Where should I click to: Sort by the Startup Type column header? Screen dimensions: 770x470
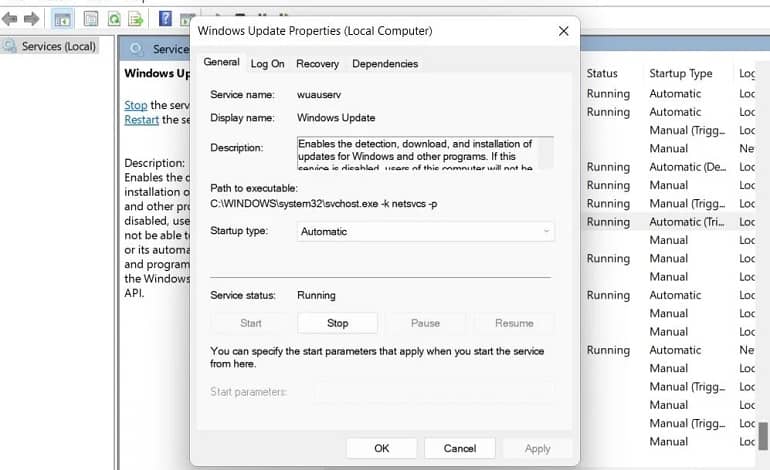point(681,73)
